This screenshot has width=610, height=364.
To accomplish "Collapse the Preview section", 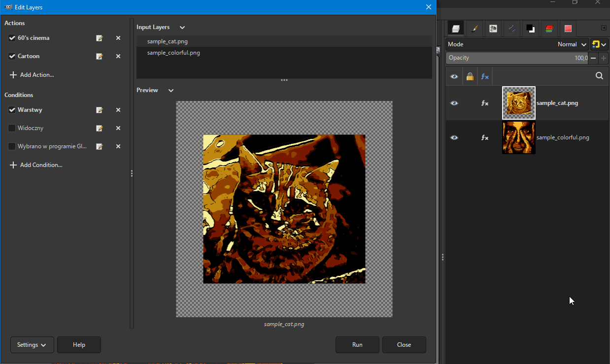I will click(171, 91).
